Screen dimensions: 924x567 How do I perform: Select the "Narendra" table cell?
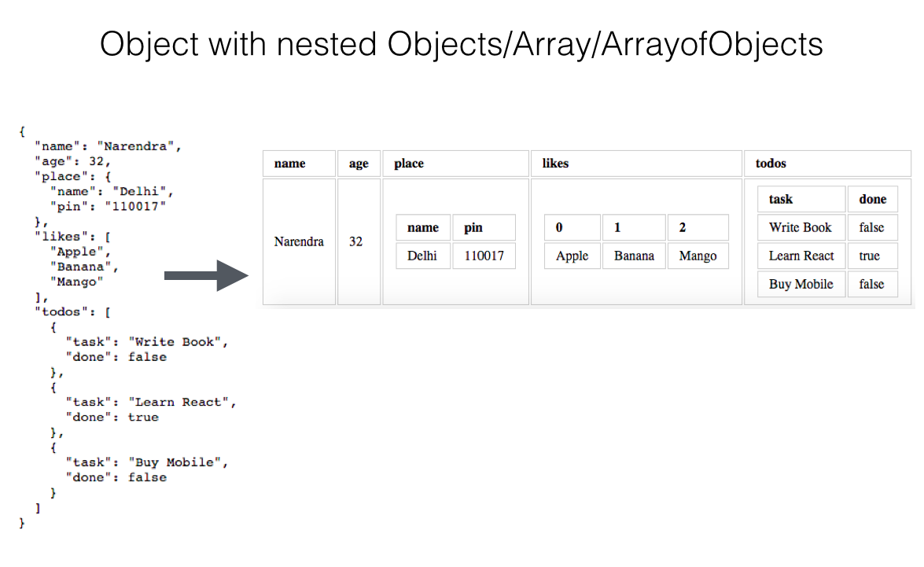(x=299, y=241)
